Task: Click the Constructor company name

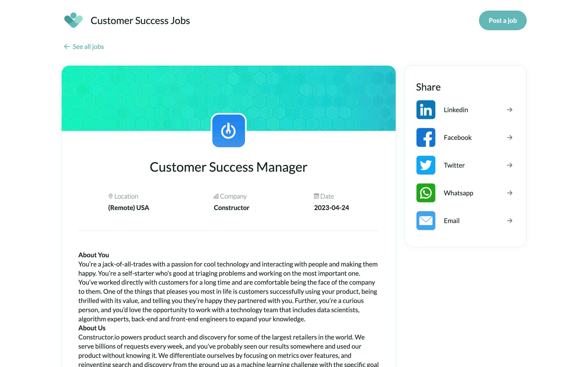Action: pos(231,208)
